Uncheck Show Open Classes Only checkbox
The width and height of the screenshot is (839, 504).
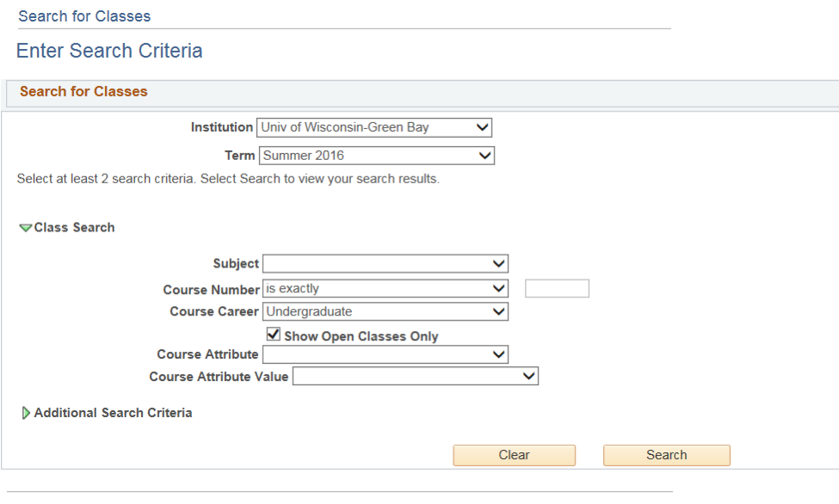pyautogui.click(x=274, y=335)
